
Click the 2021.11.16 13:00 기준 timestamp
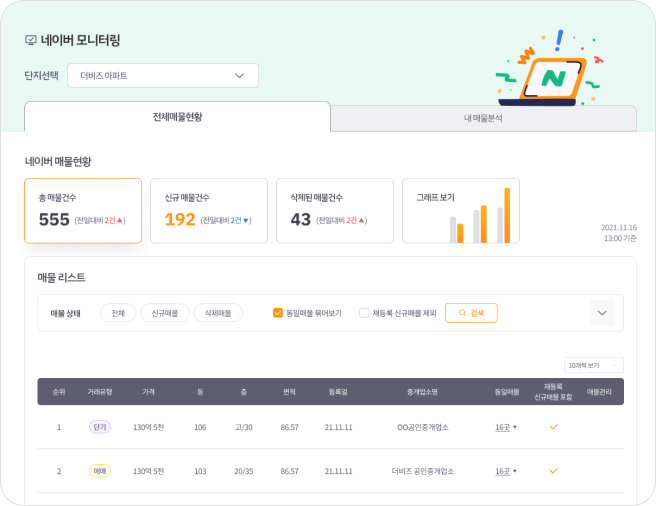(619, 233)
